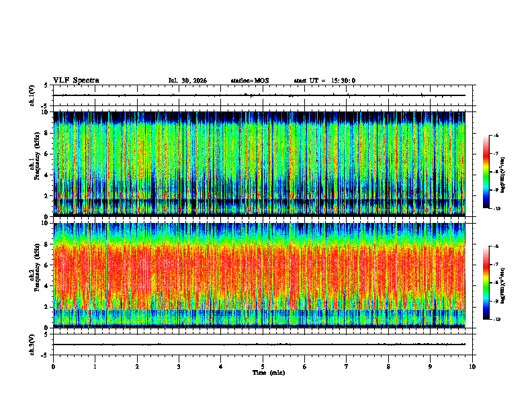This screenshot has height=411, width=532.
Task: Click the 5 minute tick on time axis
Action: pyautogui.click(x=263, y=367)
